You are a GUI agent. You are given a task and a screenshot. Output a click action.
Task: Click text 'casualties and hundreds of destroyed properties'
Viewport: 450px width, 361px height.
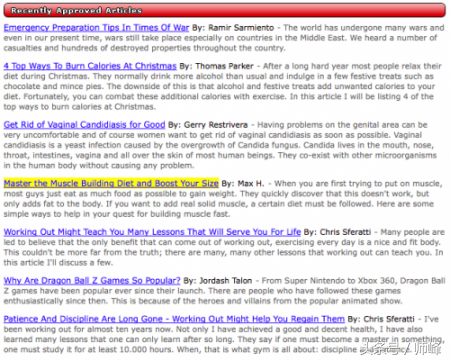click(97, 48)
